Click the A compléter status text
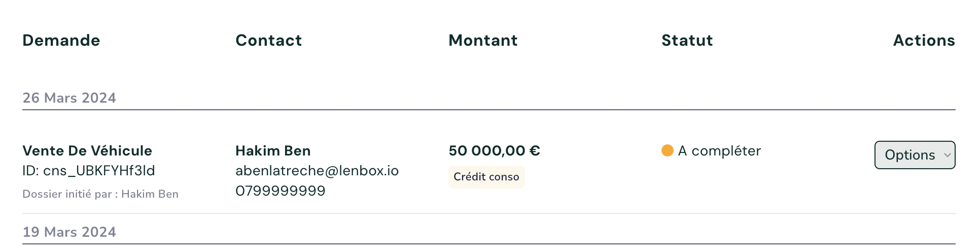The width and height of the screenshot is (980, 250). pyautogui.click(x=719, y=150)
